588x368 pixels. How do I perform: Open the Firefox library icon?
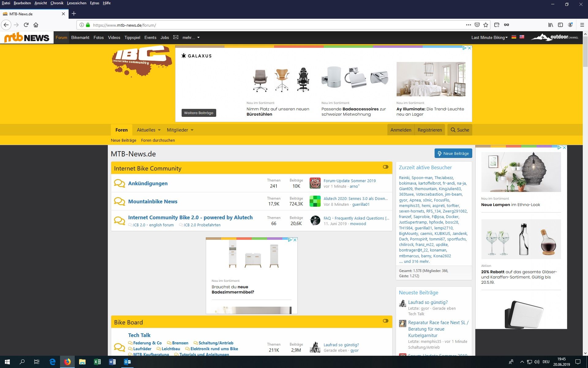(551, 25)
